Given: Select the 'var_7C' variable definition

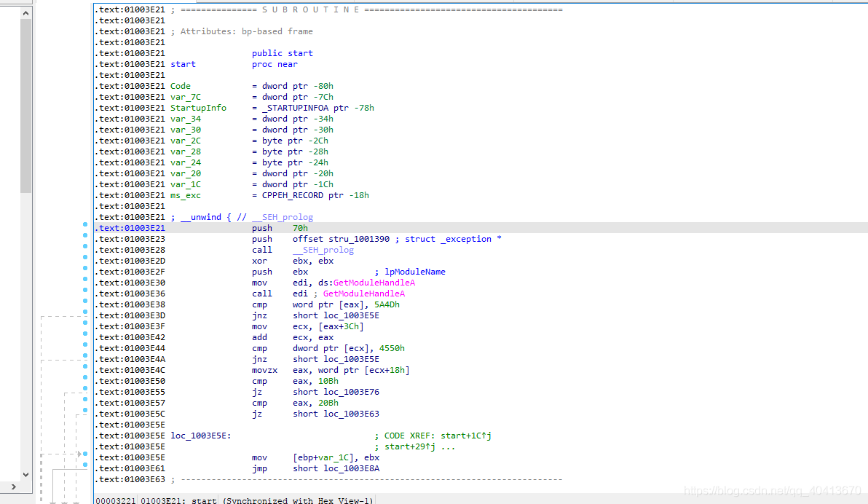Looking at the screenshot, I should (186, 97).
